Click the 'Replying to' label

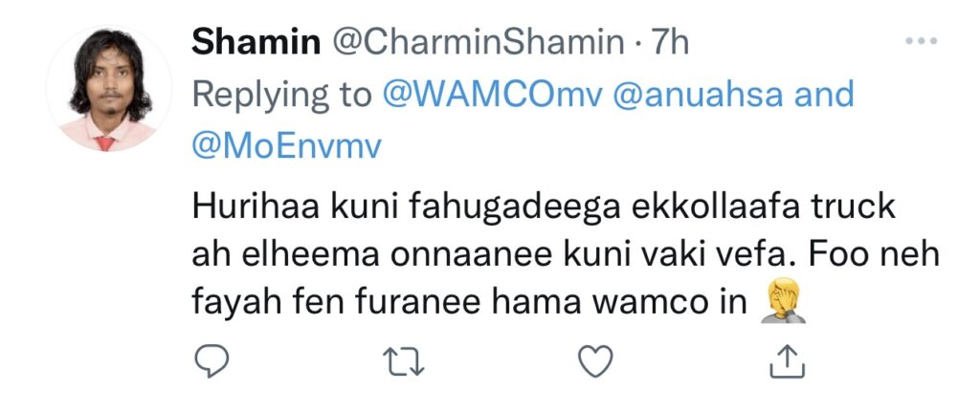[x=281, y=96]
